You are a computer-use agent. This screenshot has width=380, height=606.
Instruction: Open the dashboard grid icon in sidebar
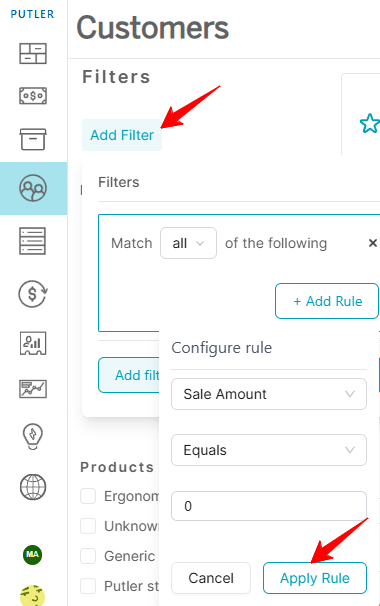point(33,53)
